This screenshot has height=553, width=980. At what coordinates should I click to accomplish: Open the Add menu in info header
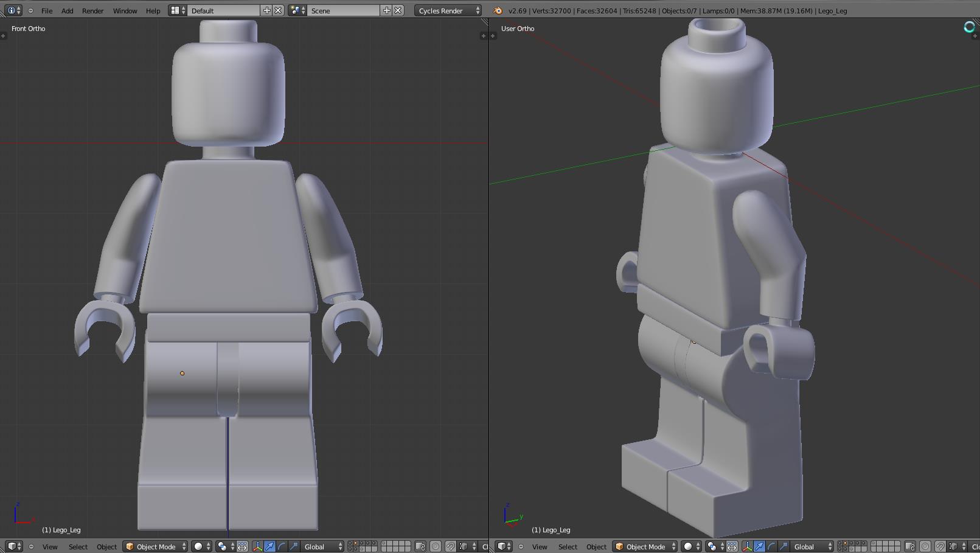pyautogui.click(x=67, y=10)
